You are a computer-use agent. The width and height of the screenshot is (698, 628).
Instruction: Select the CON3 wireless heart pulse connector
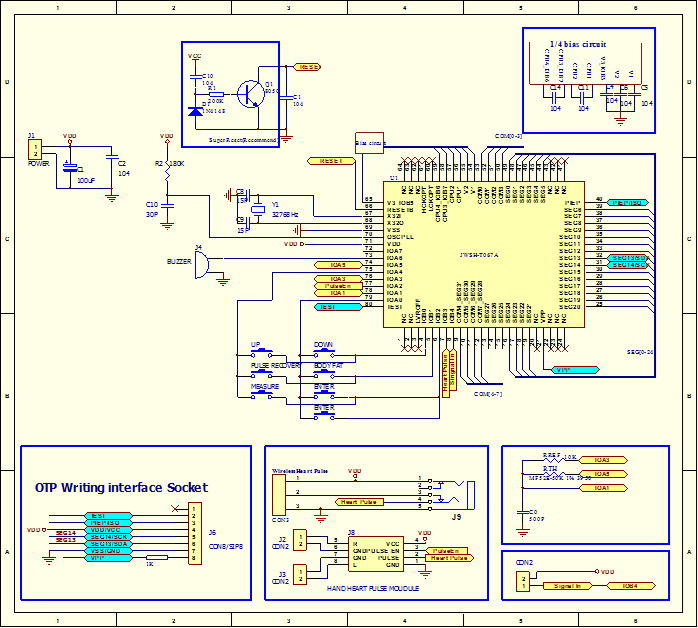coord(279,495)
